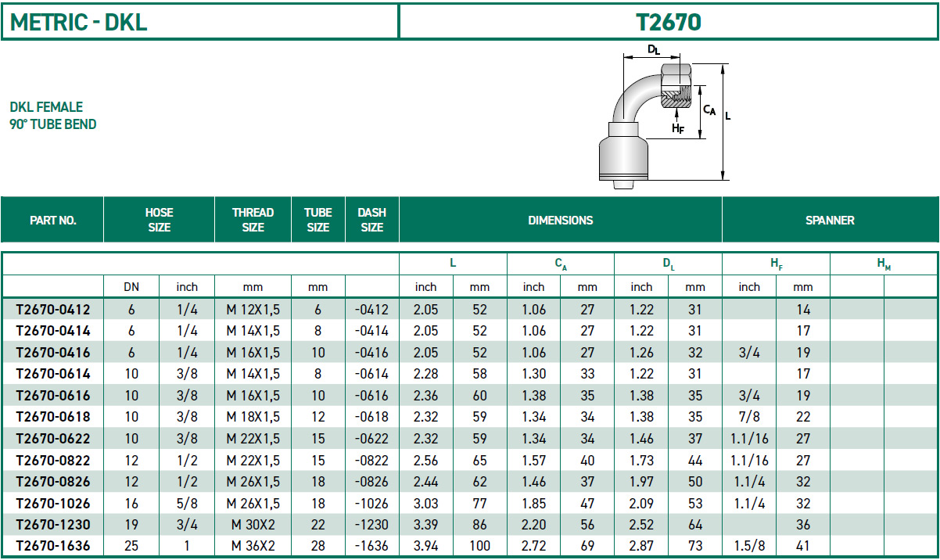Image resolution: width=940 pixels, height=560 pixels.
Task: Click HF inch value "1.5/8"
Action: pos(749,546)
